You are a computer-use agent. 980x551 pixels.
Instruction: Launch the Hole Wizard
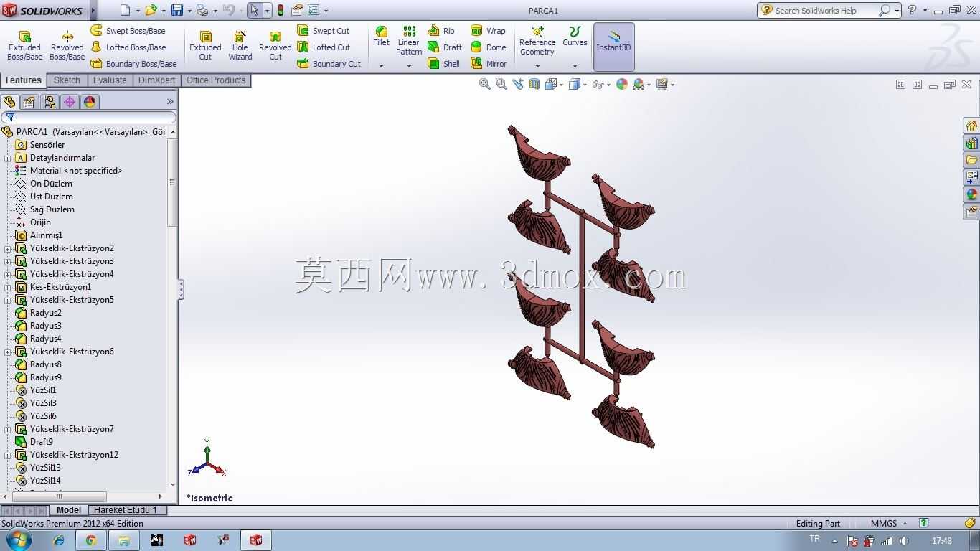[x=240, y=45]
